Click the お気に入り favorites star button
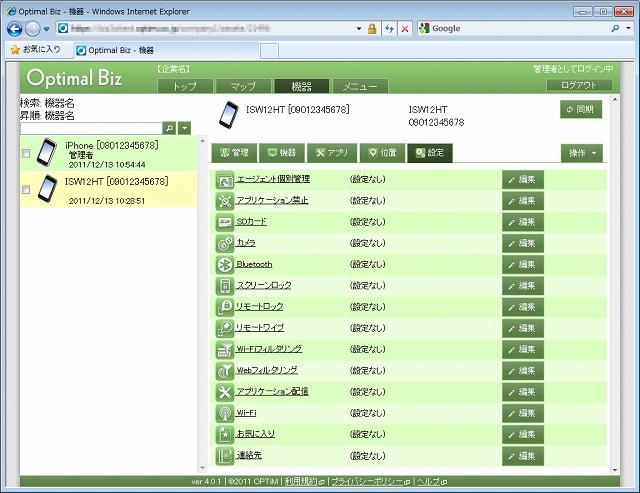Image resolution: width=640 pixels, height=493 pixels. click(36, 50)
